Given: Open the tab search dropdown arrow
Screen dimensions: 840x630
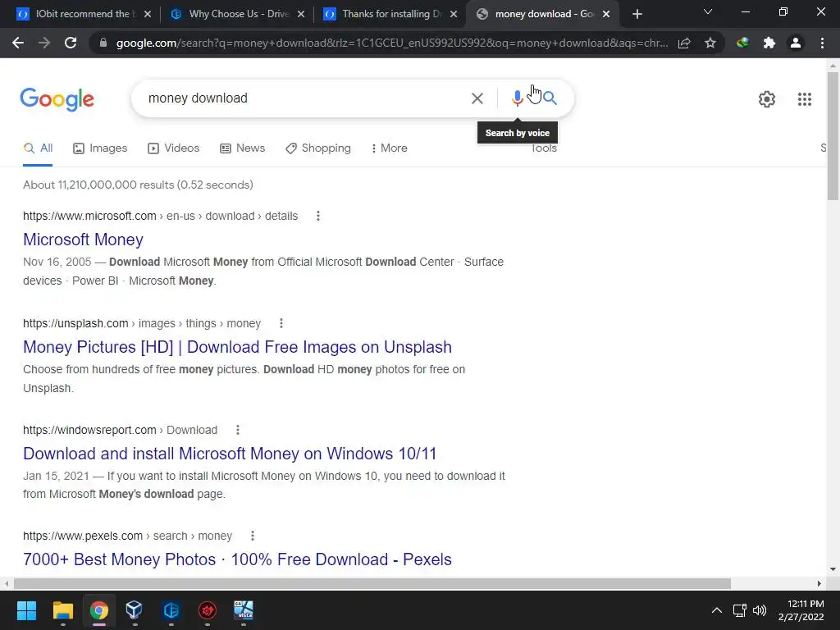Looking at the screenshot, I should point(708,11).
